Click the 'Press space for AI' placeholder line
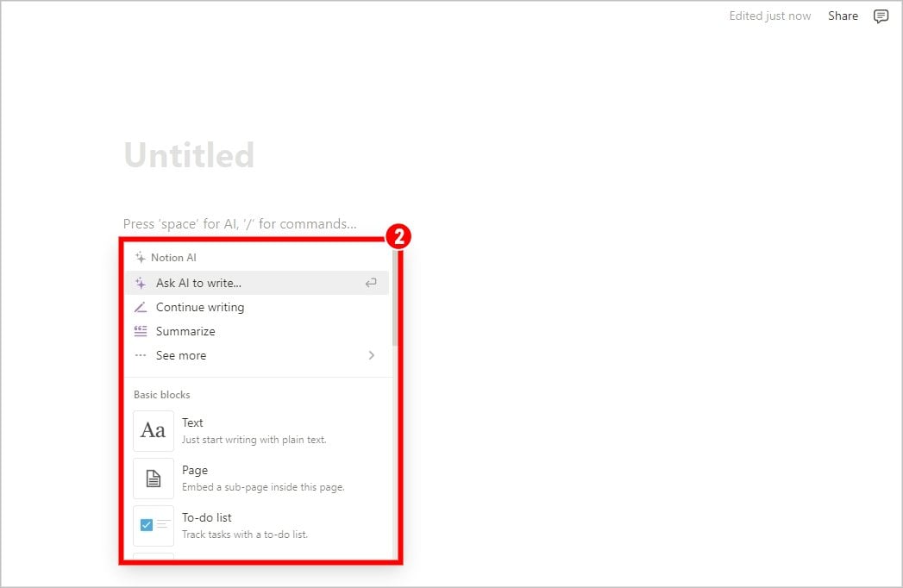 (x=240, y=224)
